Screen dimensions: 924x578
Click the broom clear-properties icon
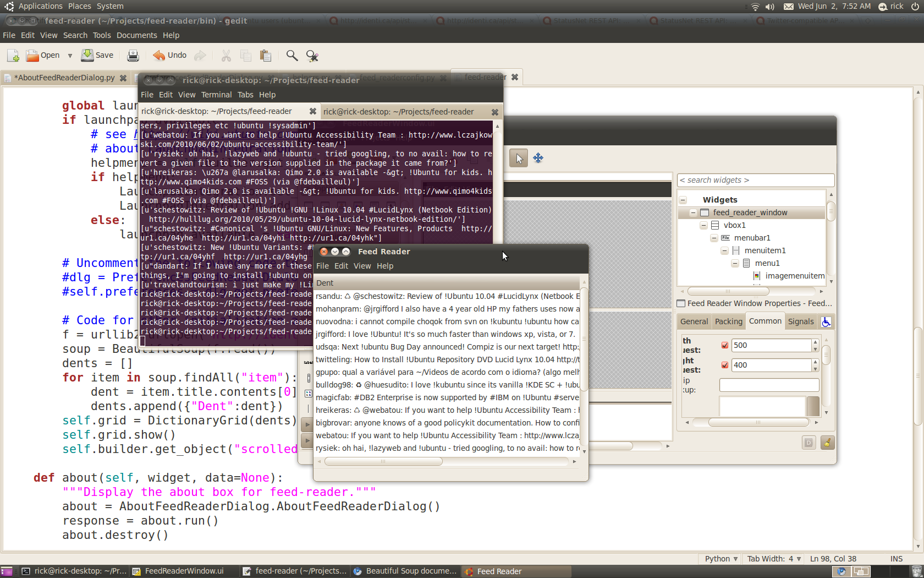(x=827, y=443)
